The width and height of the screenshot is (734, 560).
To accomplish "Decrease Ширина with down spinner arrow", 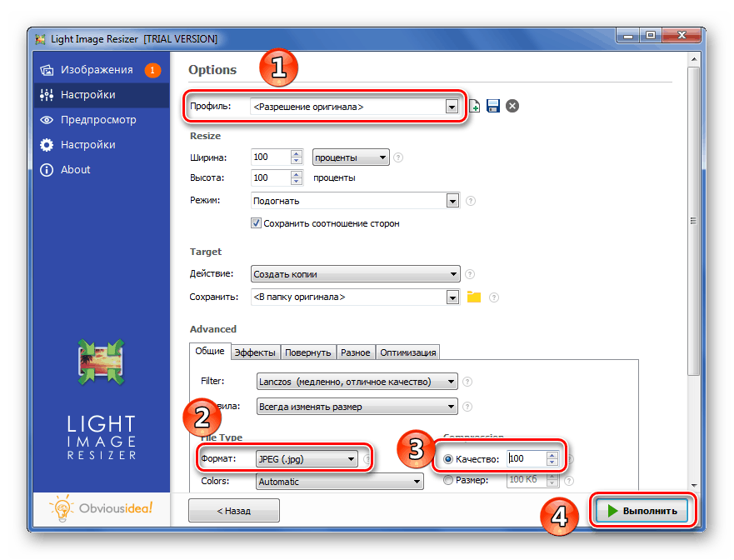I will click(297, 161).
